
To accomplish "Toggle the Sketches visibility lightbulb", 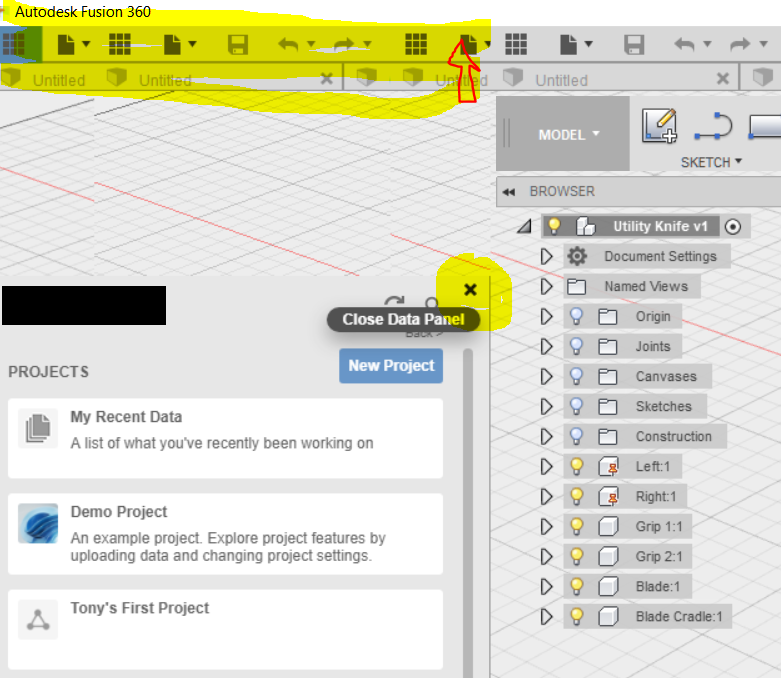I will [x=576, y=407].
